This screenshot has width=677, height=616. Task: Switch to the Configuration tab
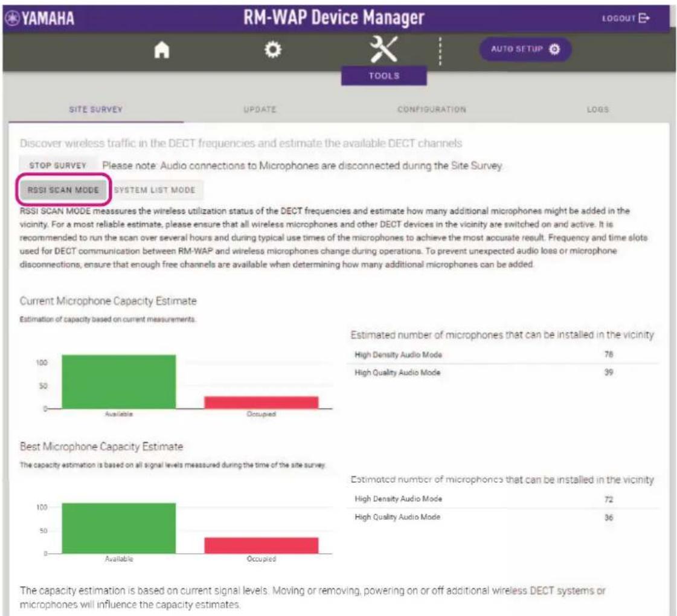tap(432, 109)
